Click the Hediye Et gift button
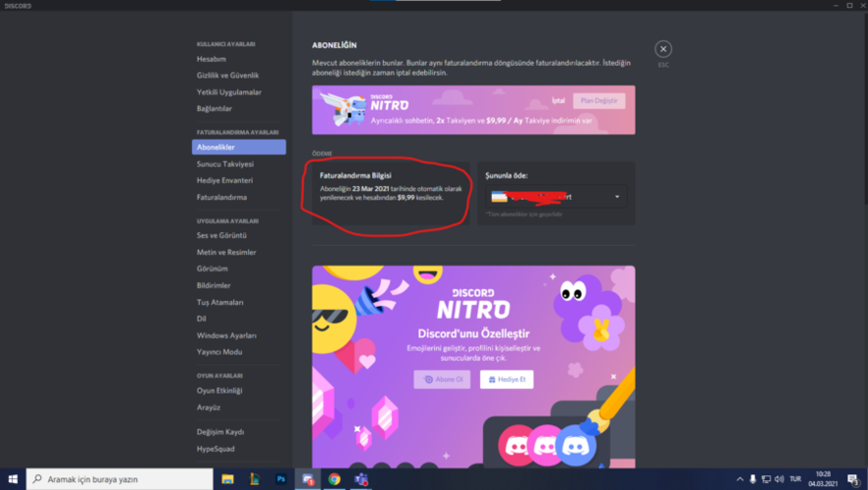The width and height of the screenshot is (868, 490). tap(506, 379)
